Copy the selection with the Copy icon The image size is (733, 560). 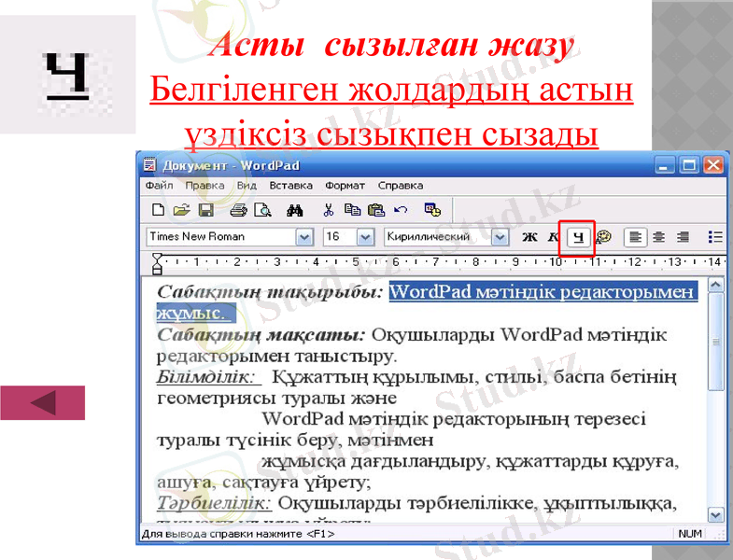coord(352,210)
